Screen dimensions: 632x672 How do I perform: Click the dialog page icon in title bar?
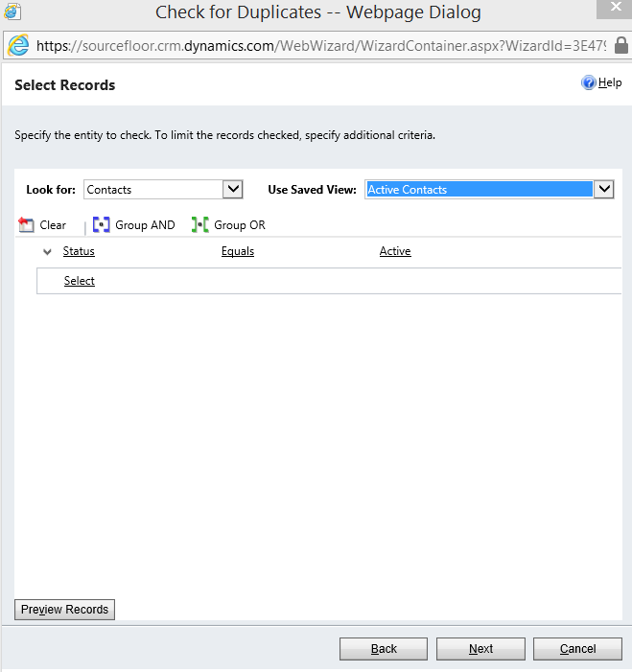coord(12,12)
